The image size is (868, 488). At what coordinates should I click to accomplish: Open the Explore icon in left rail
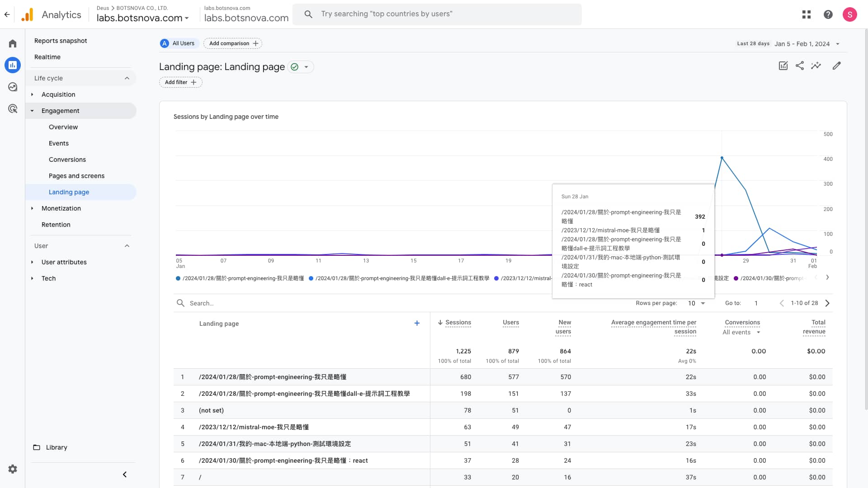(13, 87)
